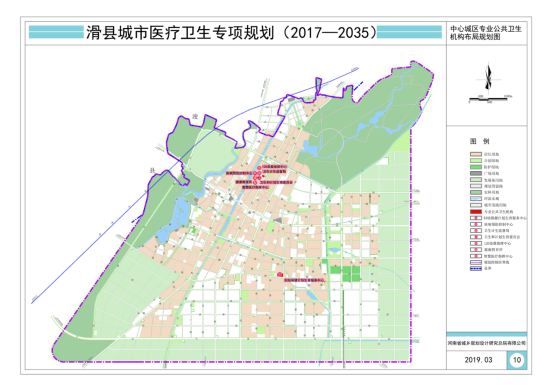
Task: Click the 智慧医疗指挥中心 legend symbol
Action: 476,256
